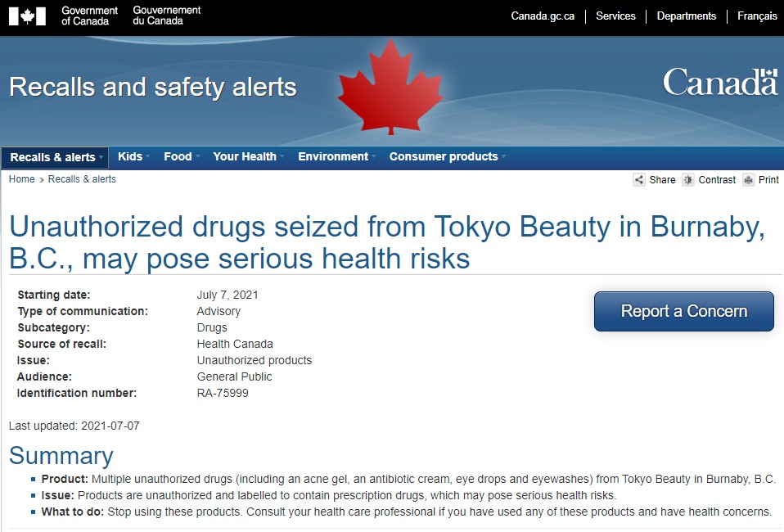Click the Print icon
The width and height of the screenshot is (784, 532).
748,180
